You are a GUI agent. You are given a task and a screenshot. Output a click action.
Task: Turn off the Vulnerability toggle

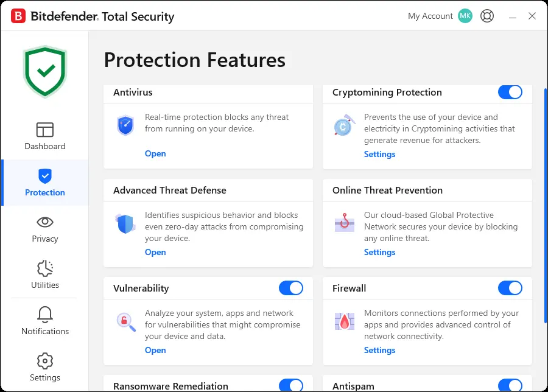(291, 289)
